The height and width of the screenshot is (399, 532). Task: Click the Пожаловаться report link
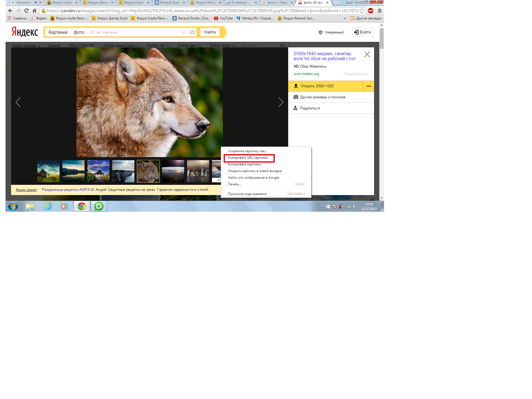(x=355, y=74)
